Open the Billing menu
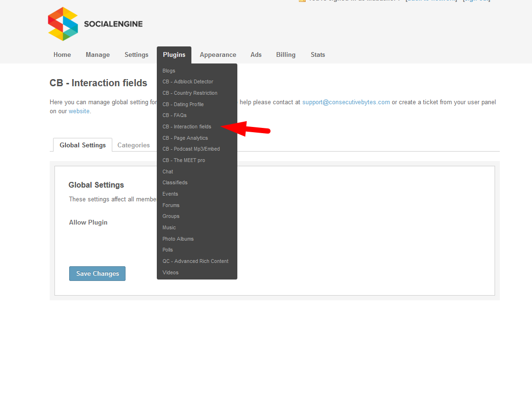Viewport: 532px width, 406px height. click(286, 55)
